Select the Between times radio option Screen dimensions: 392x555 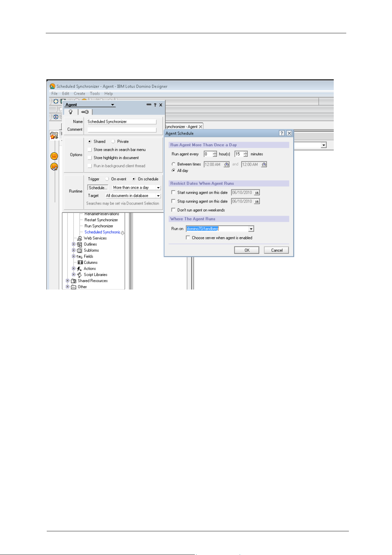tap(173, 164)
